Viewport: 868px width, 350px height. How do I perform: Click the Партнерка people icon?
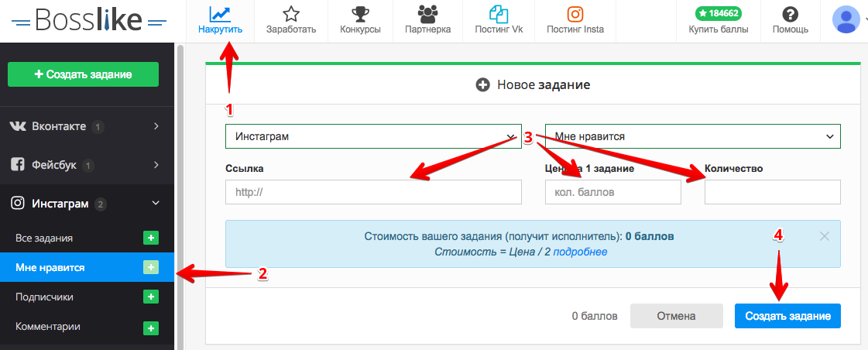coord(427,14)
